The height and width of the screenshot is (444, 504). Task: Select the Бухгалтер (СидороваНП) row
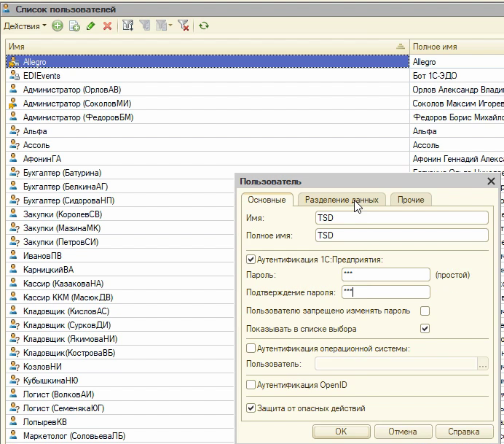[120, 200]
